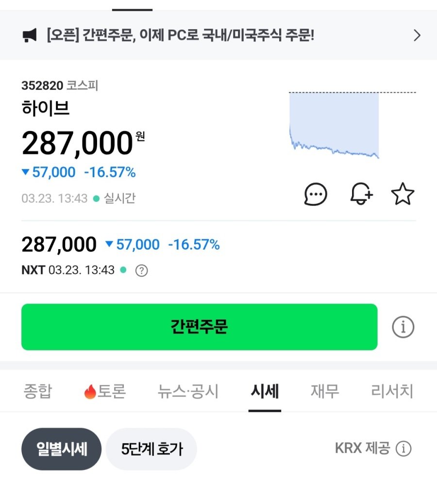The height and width of the screenshot is (504, 437).
Task: Open the 뉴스·공시 tab
Action: point(188,391)
